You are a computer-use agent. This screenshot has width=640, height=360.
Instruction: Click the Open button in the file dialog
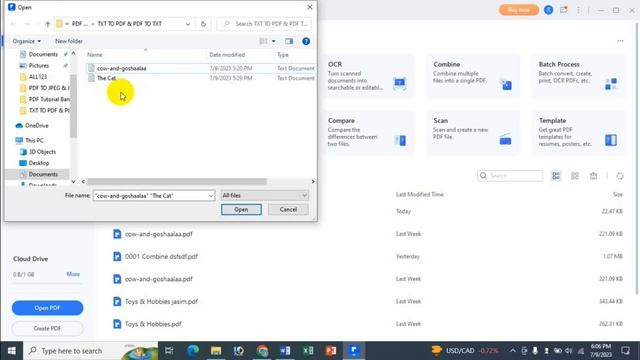(x=241, y=209)
